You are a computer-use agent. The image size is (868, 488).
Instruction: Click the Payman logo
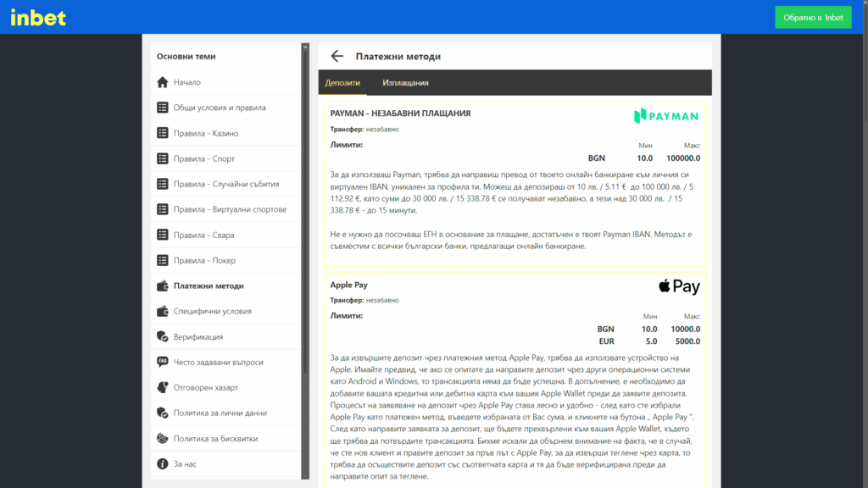click(667, 115)
